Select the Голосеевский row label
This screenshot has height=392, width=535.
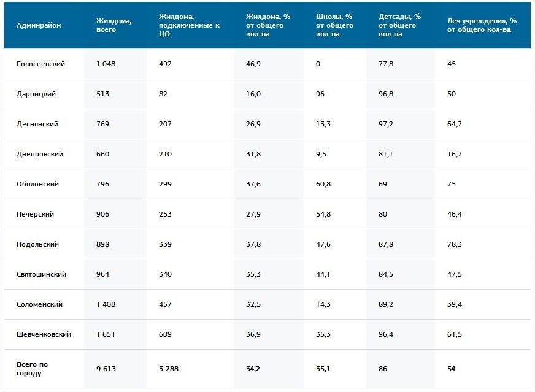[40, 64]
